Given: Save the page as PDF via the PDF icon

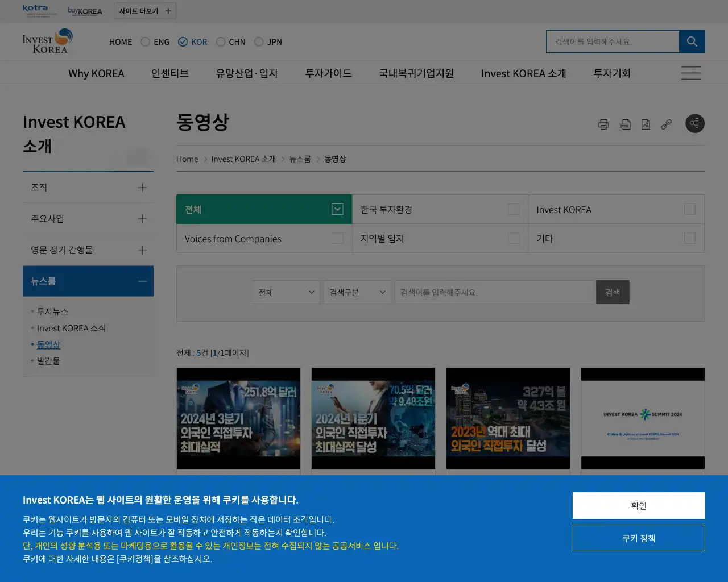Looking at the screenshot, I should (x=625, y=124).
